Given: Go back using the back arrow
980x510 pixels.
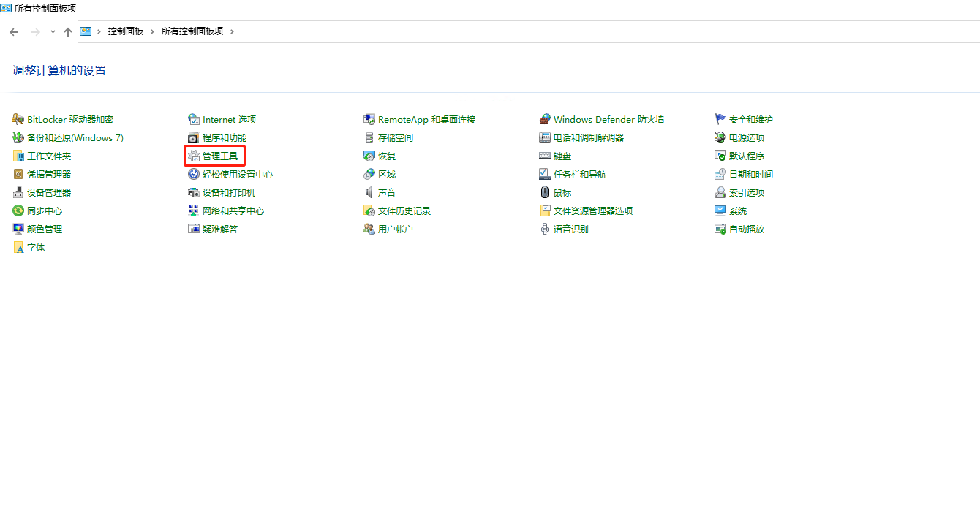Looking at the screenshot, I should pos(14,31).
